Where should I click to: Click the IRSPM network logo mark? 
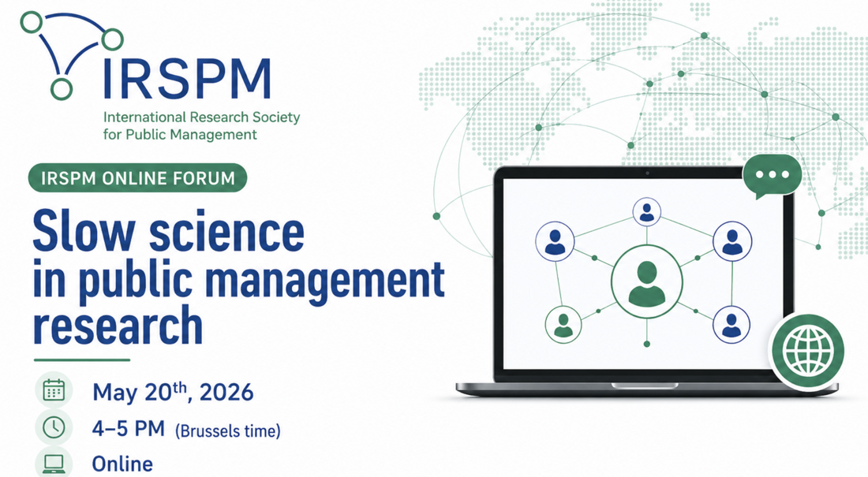72,55
